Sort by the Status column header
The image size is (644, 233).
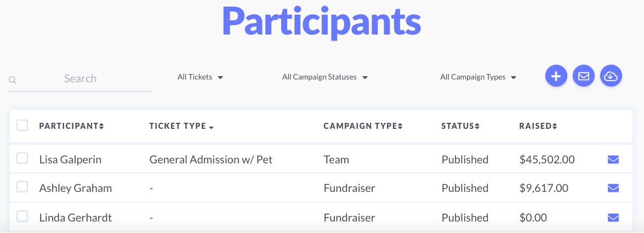point(460,126)
